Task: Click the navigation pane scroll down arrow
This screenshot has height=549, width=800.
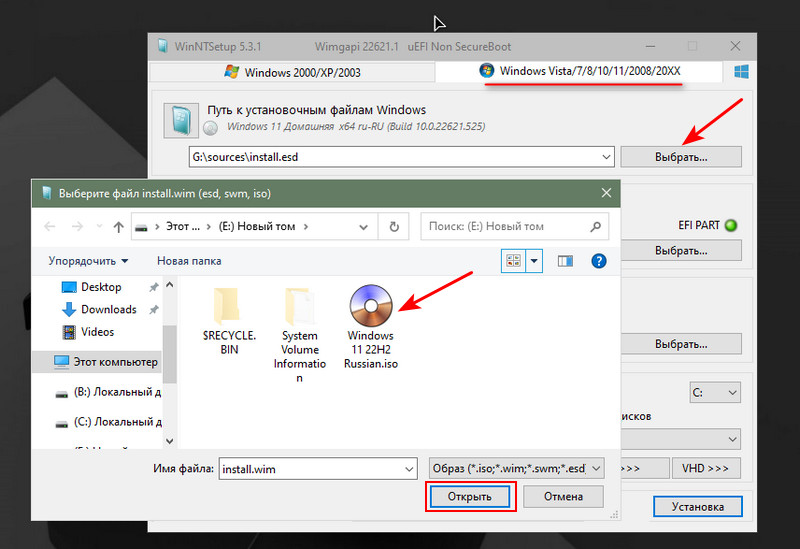Action: point(170,441)
